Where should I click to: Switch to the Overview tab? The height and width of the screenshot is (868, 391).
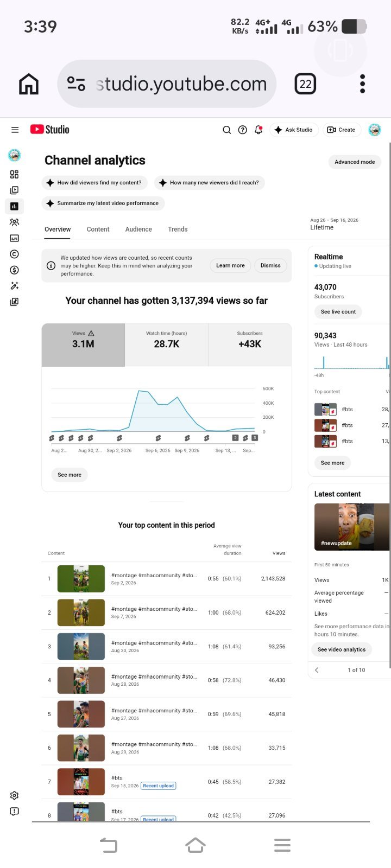pos(58,229)
